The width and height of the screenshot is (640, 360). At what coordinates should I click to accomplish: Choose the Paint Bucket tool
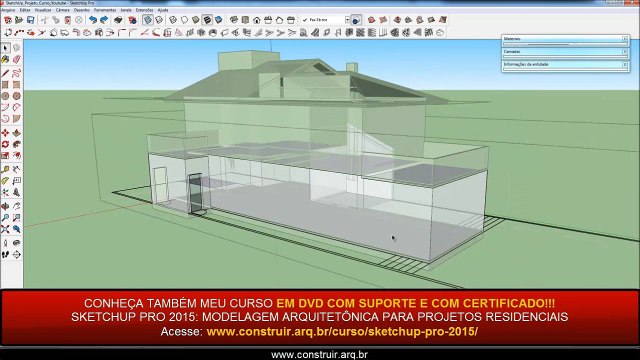click(5, 59)
